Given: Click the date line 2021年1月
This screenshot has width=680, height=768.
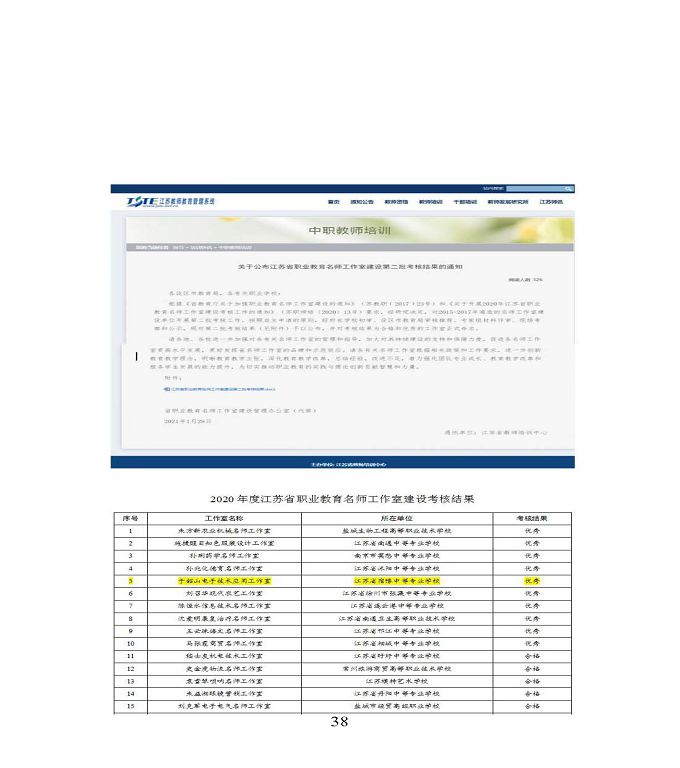Looking at the screenshot, I should point(188,421).
